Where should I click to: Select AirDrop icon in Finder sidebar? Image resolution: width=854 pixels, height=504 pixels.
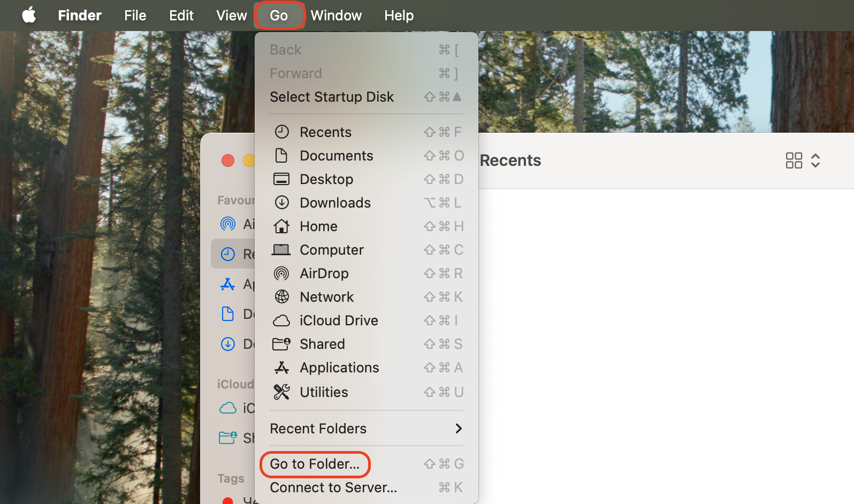228,224
